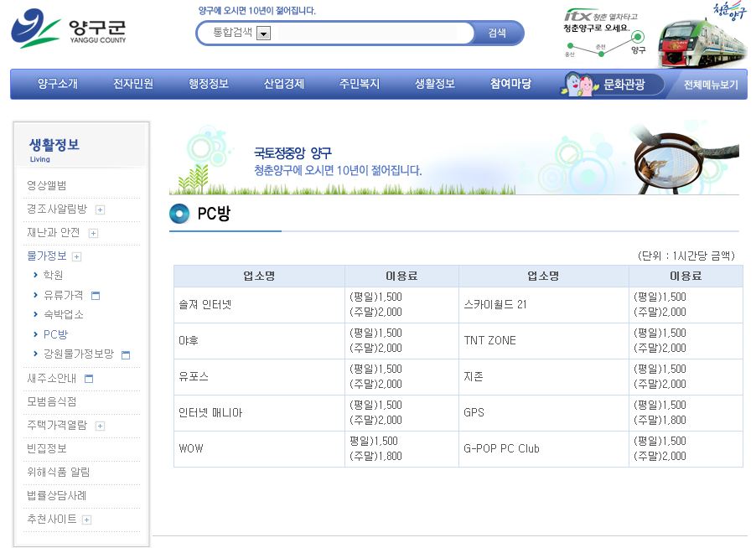Image resolution: width=756 pixels, height=548 pixels.
Task: Click the Yanggu County logo
Action: pyautogui.click(x=69, y=29)
